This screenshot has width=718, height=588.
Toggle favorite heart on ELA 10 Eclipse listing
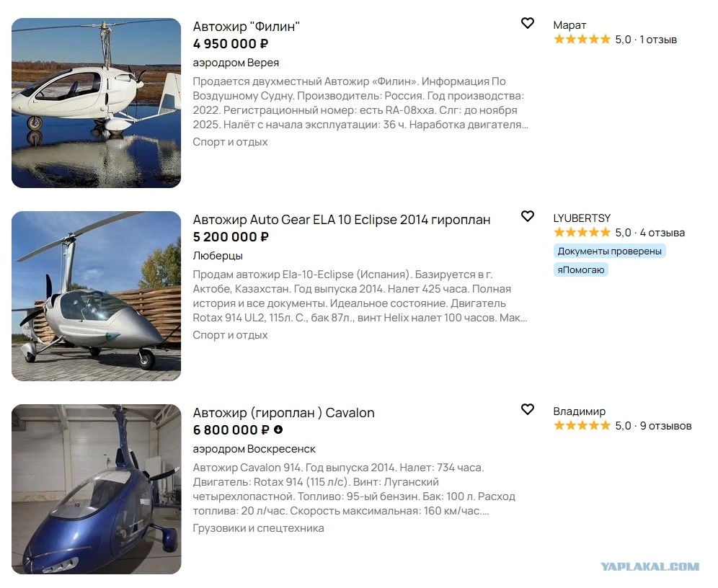(528, 216)
